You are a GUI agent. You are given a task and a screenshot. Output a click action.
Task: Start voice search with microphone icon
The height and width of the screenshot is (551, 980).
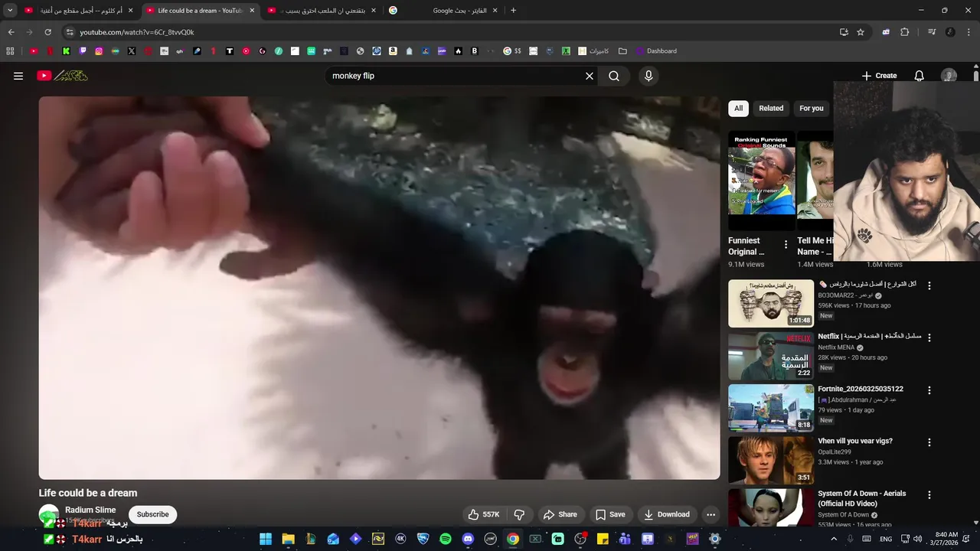(x=648, y=76)
